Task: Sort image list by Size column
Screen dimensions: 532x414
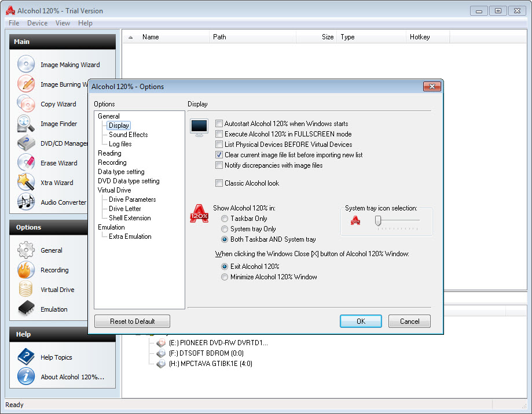Action: point(317,37)
